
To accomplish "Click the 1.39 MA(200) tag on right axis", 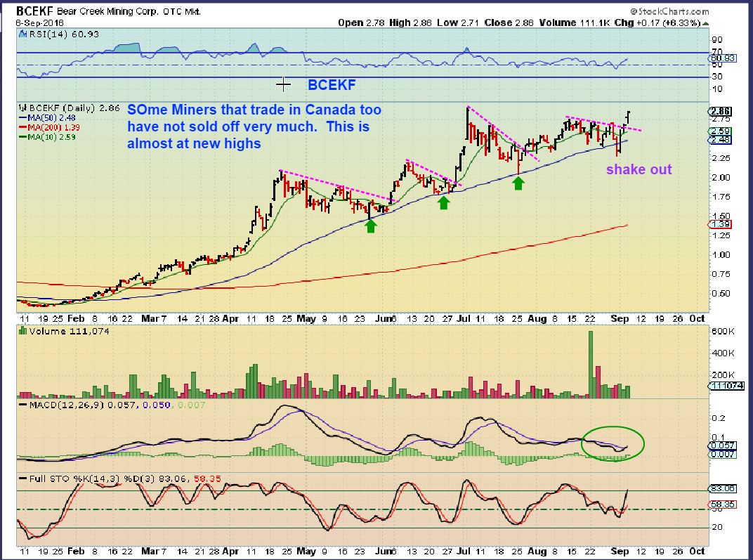I will (x=719, y=224).
